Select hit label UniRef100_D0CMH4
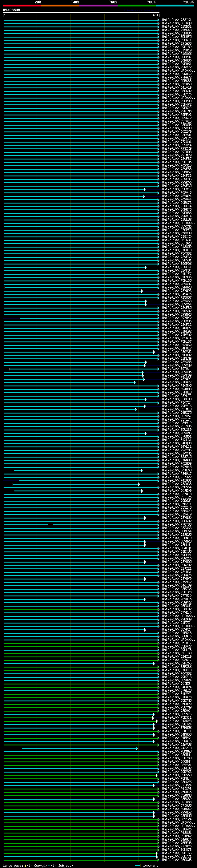 coord(176,761)
